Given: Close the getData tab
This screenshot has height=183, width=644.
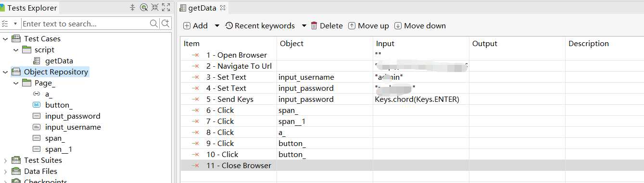Looking at the screenshot, I should (222, 8).
